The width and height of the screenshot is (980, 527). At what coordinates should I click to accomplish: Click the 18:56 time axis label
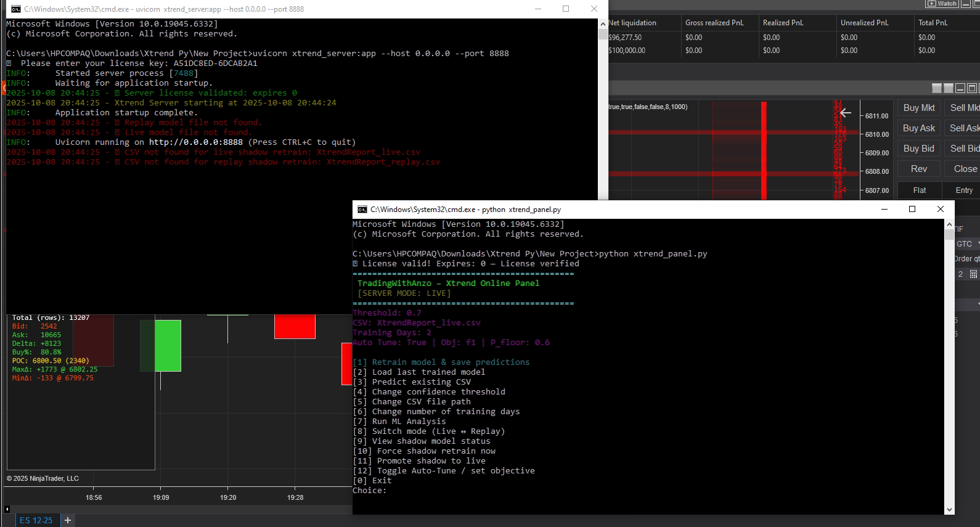tap(94, 497)
